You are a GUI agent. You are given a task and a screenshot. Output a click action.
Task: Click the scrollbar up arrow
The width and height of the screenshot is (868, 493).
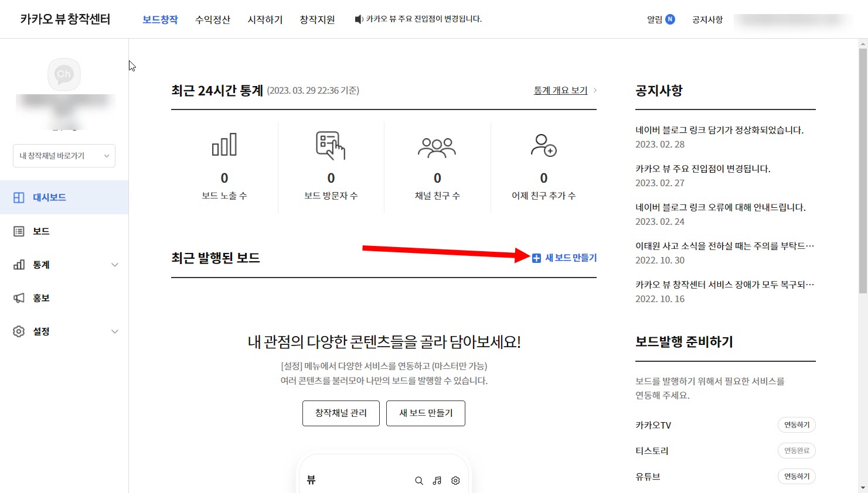[863, 43]
